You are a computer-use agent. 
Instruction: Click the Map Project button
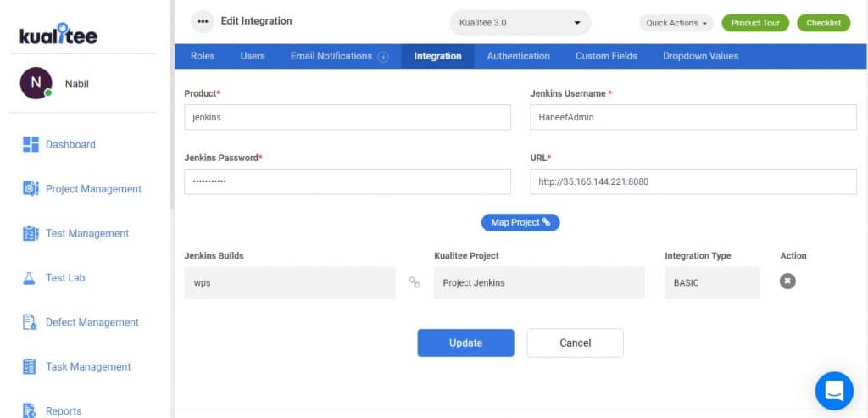click(x=520, y=222)
